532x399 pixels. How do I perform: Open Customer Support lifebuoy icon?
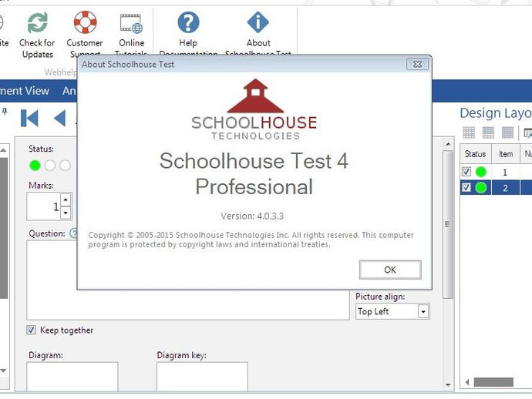pos(85,22)
